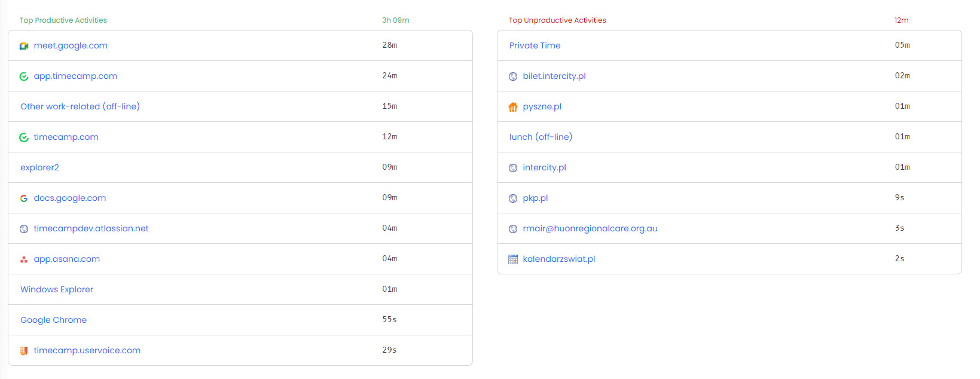The height and width of the screenshot is (379, 980).
Task: Click the 15m duration for Other work-related
Action: tap(390, 106)
